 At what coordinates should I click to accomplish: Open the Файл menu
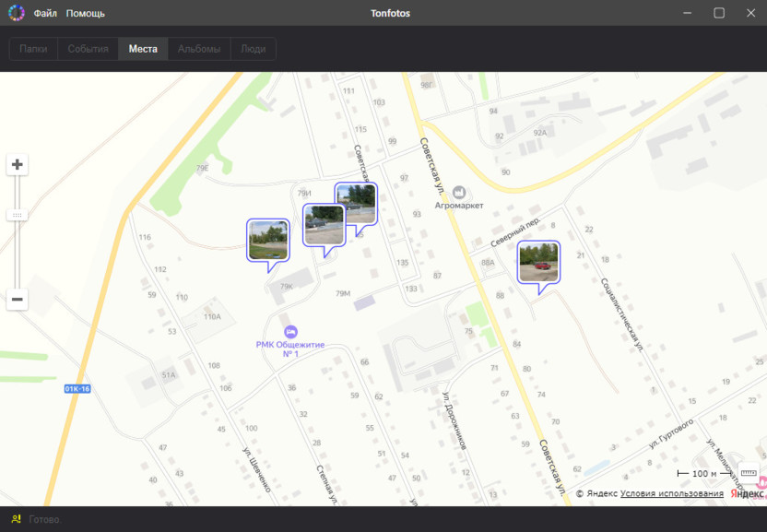coord(45,14)
